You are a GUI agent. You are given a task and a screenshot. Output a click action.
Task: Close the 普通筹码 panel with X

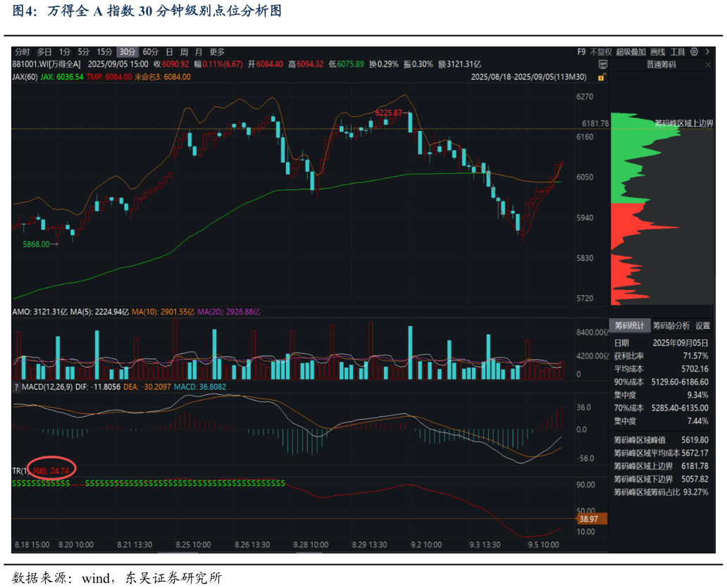pos(707,64)
